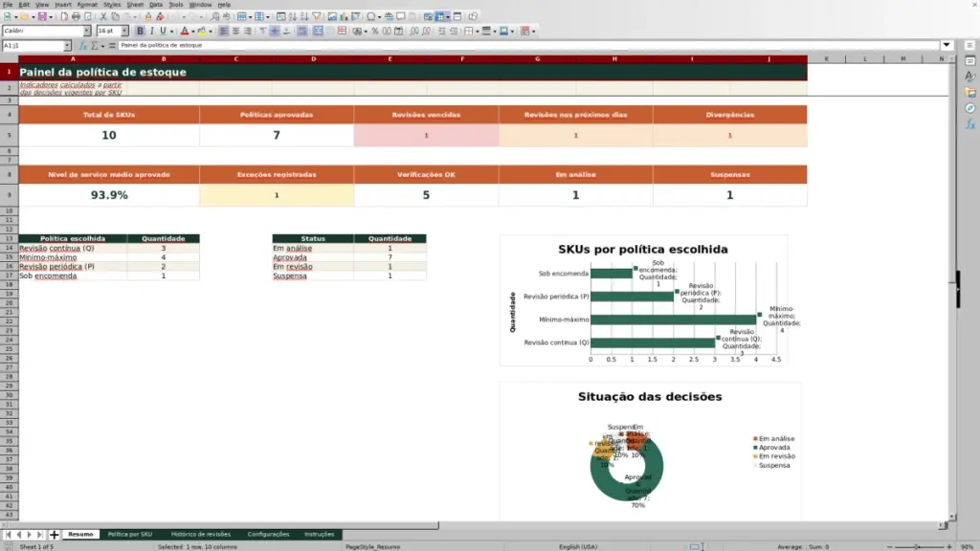
Task: Open the Format menu
Action: click(87, 5)
